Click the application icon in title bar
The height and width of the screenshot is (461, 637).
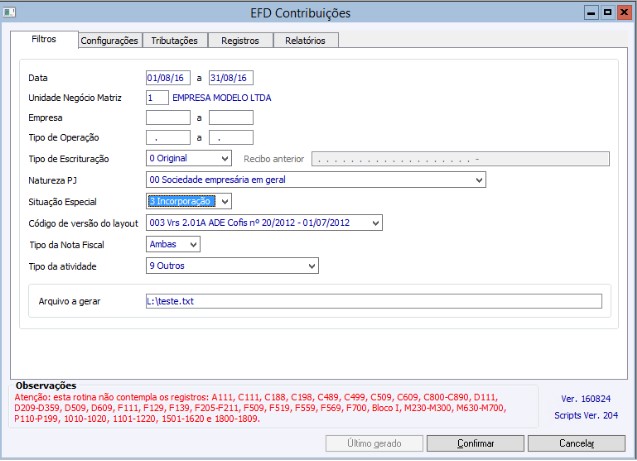[x=9, y=12]
